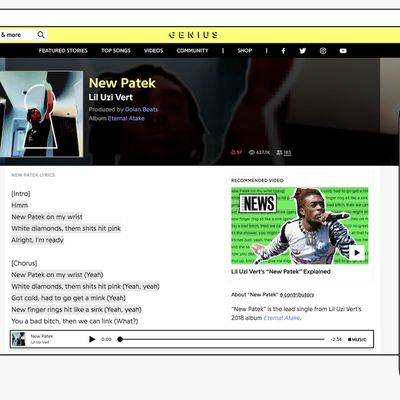Open Genius Instagram icon
The height and width of the screenshot is (400, 400).
[x=323, y=51]
